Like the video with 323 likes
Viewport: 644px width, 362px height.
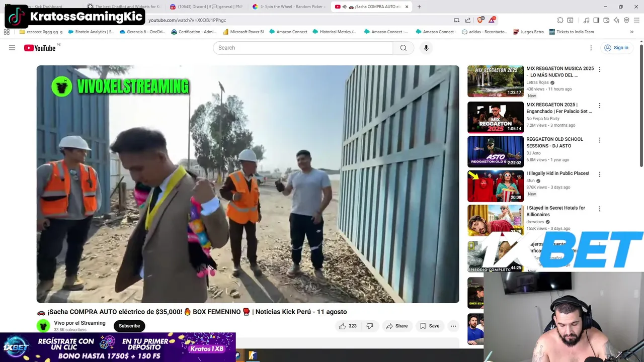pyautogui.click(x=348, y=326)
